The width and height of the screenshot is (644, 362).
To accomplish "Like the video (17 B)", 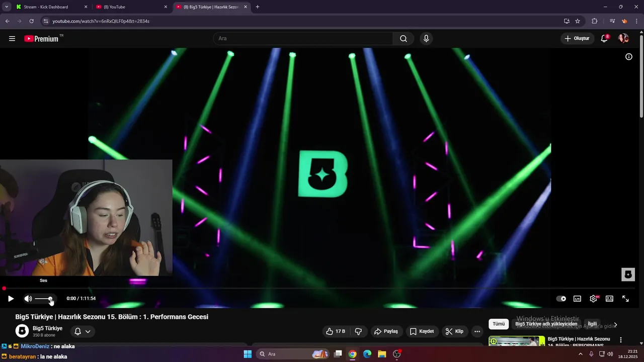I will (336, 331).
